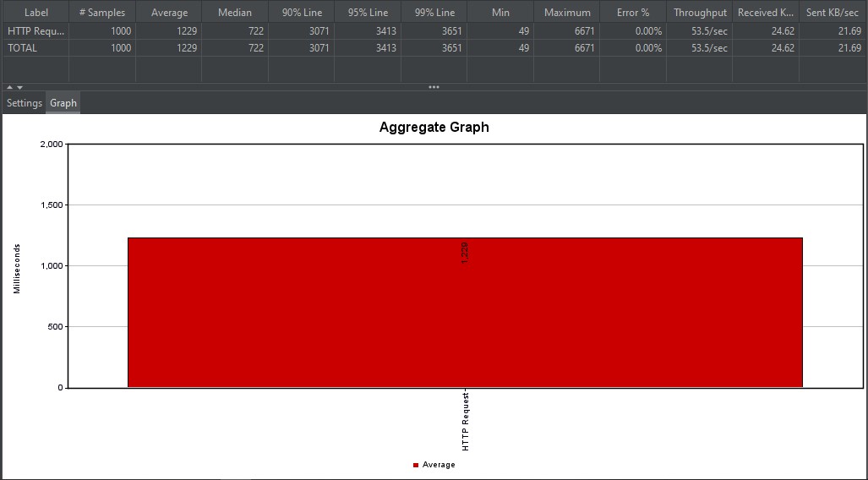Image resolution: width=868 pixels, height=480 pixels.
Task: Select received 24.62 in HTTP Request row
Action: point(766,31)
